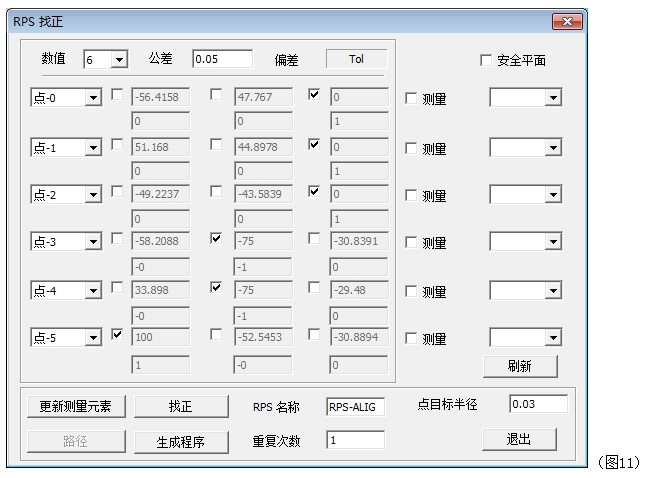Enable 测量 checkbox in 点-2 row
Viewport: 658px width, 478px height.
411,195
